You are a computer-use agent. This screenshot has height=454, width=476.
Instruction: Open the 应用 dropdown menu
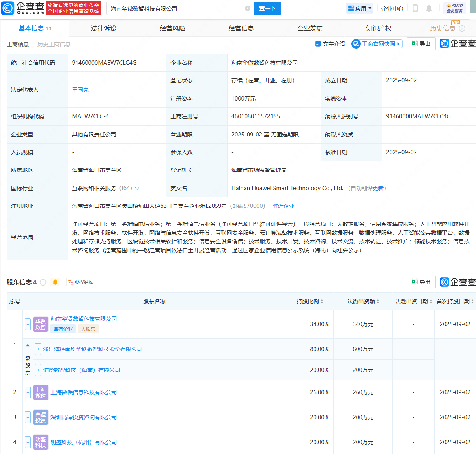pyautogui.click(x=359, y=8)
